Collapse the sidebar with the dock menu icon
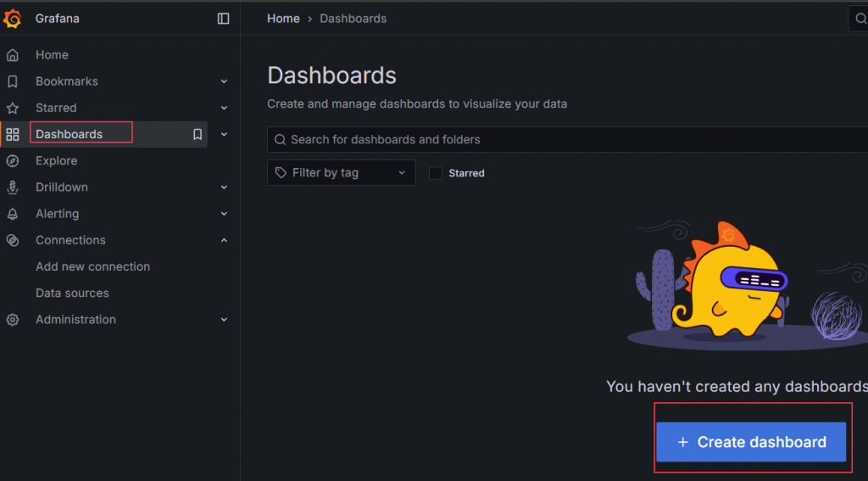This screenshot has height=481, width=868. 223,19
